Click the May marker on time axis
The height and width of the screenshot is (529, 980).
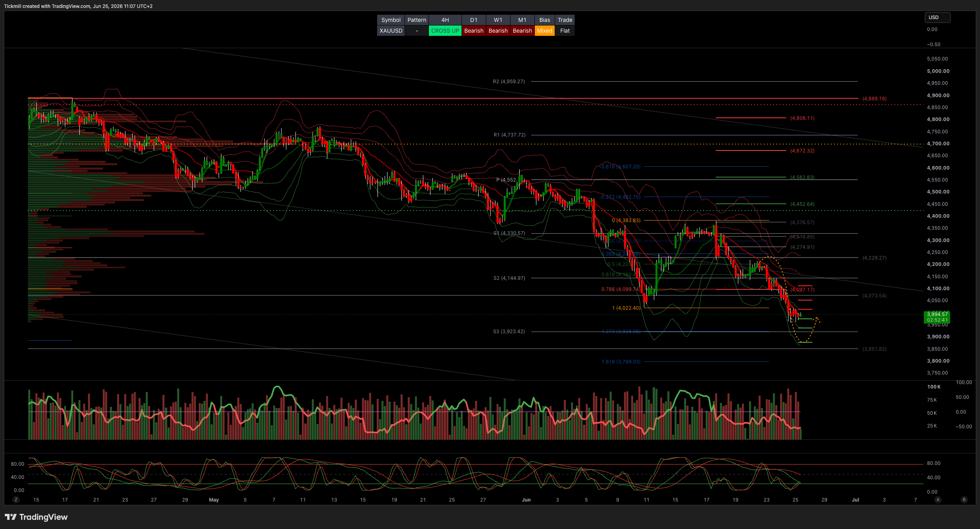[x=214, y=500]
